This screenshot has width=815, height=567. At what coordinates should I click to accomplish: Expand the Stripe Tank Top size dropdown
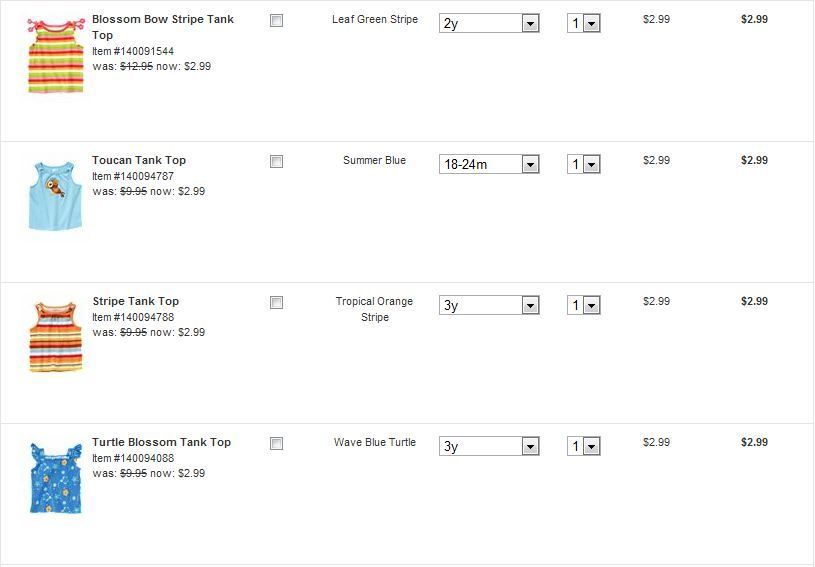pyautogui.click(x=489, y=305)
